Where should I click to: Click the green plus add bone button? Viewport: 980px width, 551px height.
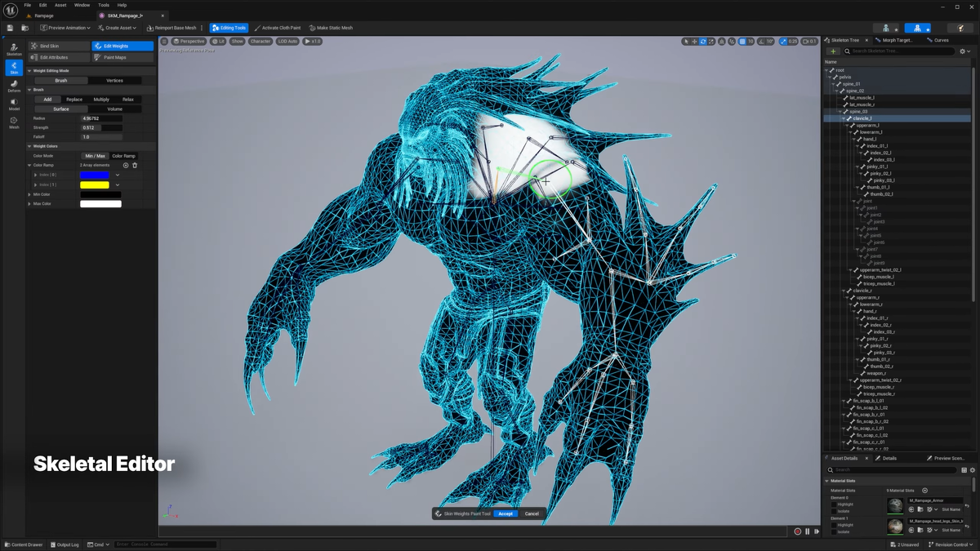pos(833,51)
